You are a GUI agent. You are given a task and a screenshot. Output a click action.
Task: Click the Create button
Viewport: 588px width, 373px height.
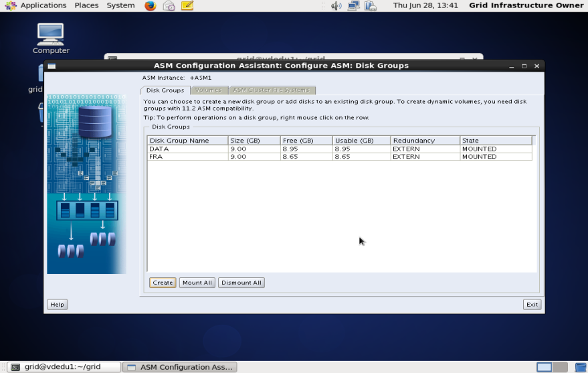[163, 283]
